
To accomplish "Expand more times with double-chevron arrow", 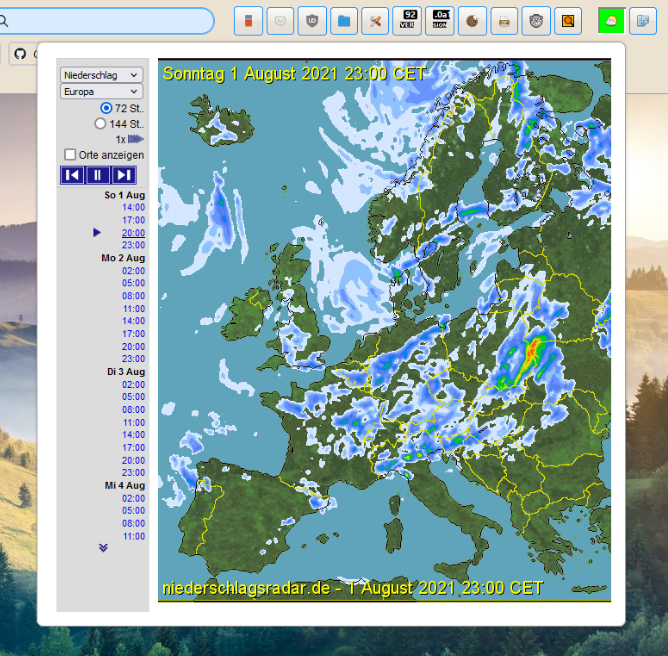I will click(102, 548).
